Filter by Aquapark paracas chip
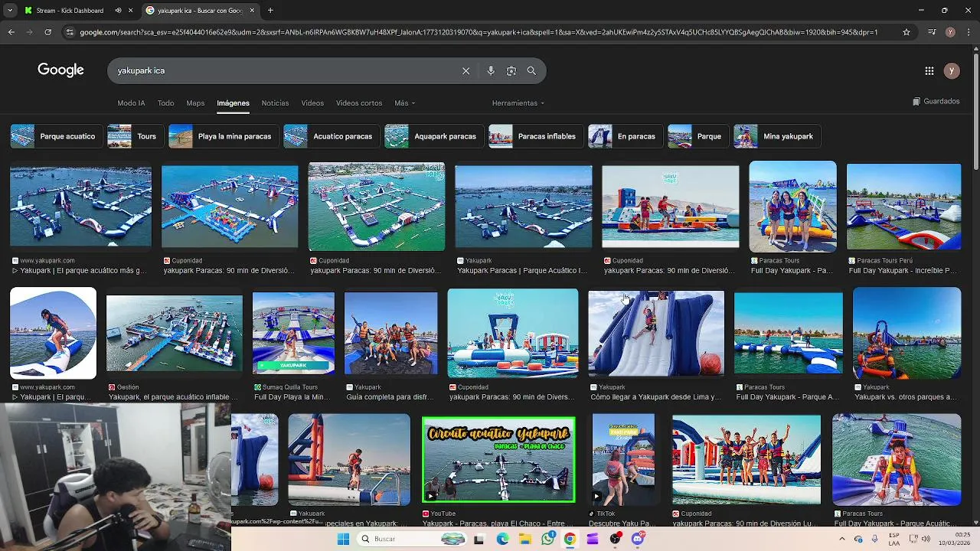The image size is (980, 551). (x=433, y=136)
